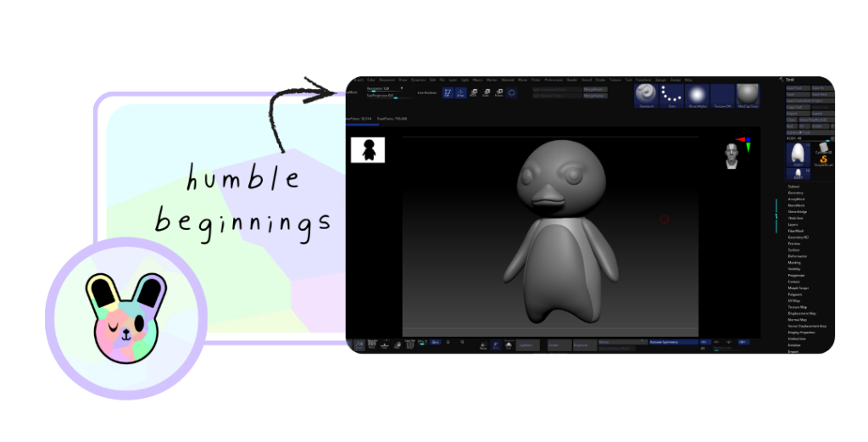
Task: Select the Draw mode icon
Action: click(461, 93)
